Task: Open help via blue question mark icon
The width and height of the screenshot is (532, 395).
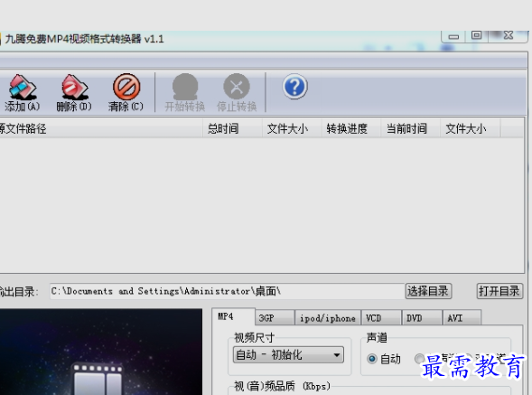Action: (x=294, y=86)
